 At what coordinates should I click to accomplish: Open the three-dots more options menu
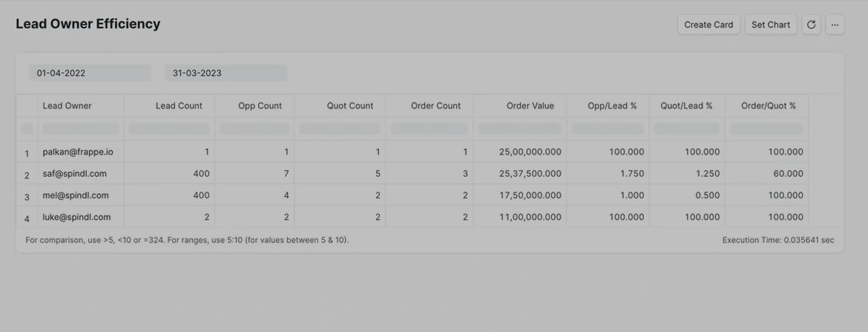[835, 25]
